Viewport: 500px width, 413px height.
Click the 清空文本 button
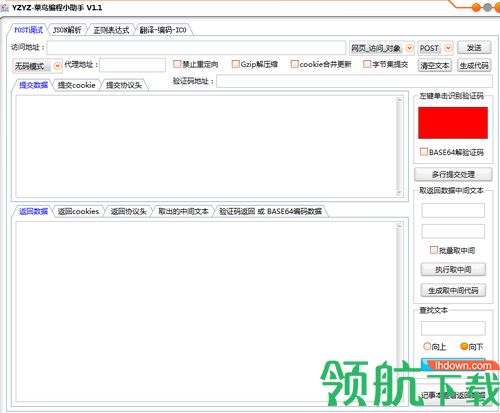(435, 66)
